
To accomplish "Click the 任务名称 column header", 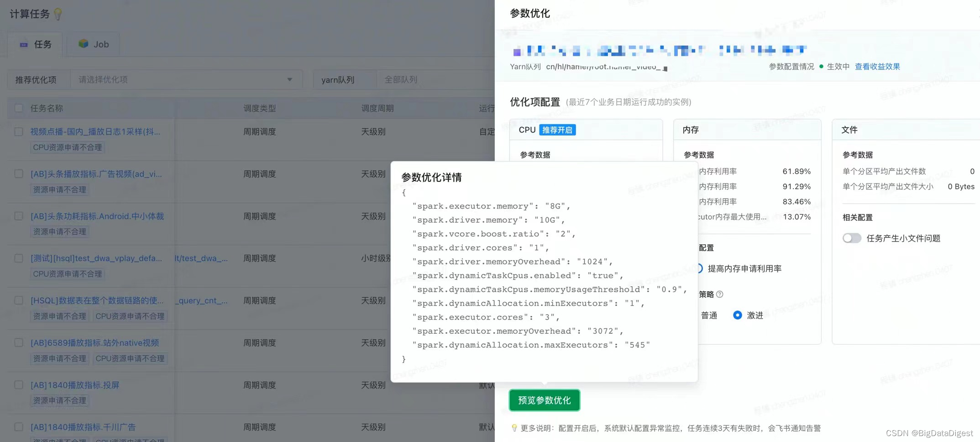I will [47, 108].
